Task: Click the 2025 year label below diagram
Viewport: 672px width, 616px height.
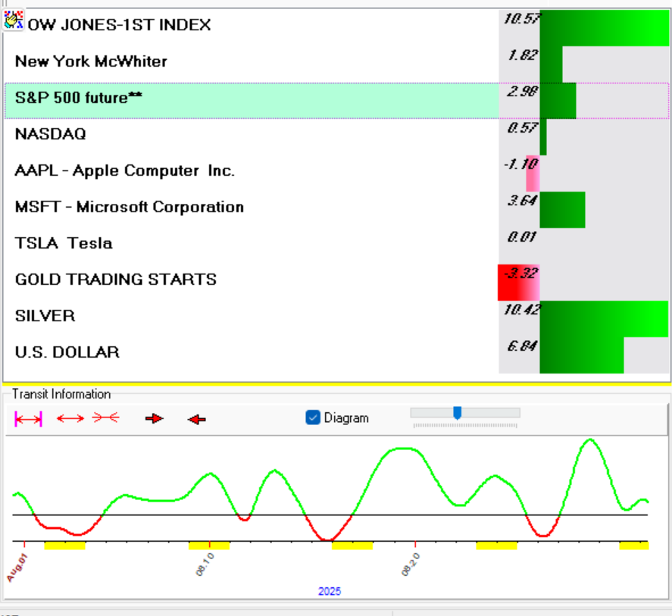Action: click(330, 591)
